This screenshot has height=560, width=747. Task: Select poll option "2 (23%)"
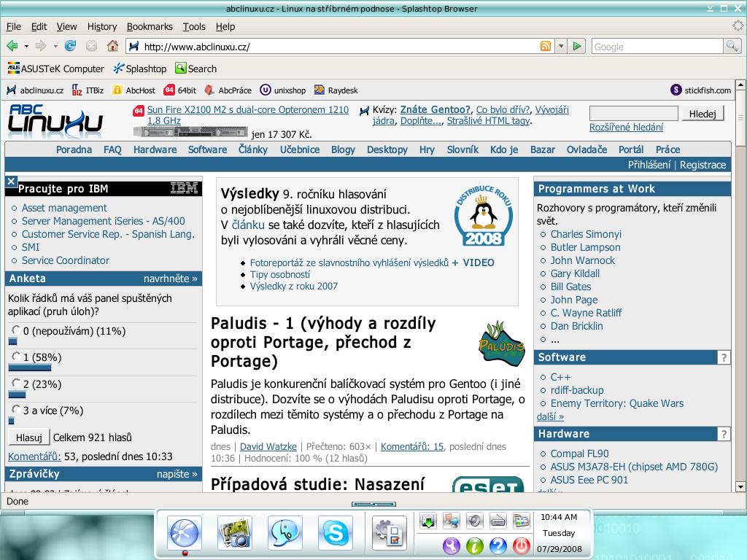pyautogui.click(x=16, y=383)
